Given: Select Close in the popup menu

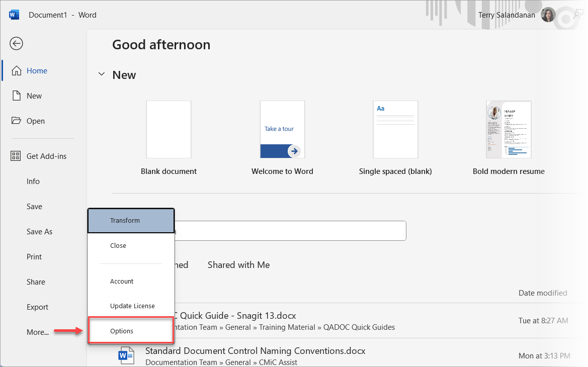Looking at the screenshot, I should (x=131, y=245).
